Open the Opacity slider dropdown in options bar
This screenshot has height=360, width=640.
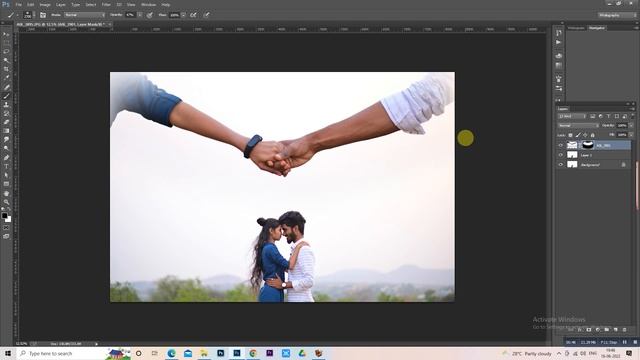point(140,15)
